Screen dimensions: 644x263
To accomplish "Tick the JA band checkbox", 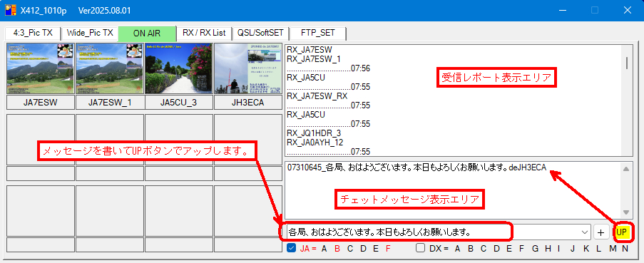I will [291, 248].
